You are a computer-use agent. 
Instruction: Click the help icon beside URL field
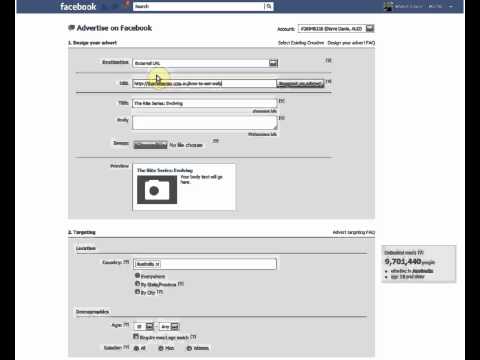pos(328,82)
